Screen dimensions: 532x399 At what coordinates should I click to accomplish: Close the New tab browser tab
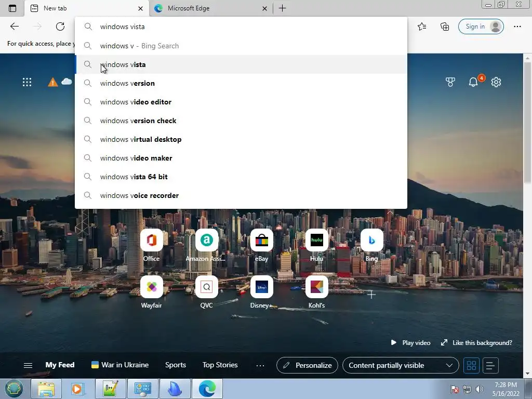140,8
